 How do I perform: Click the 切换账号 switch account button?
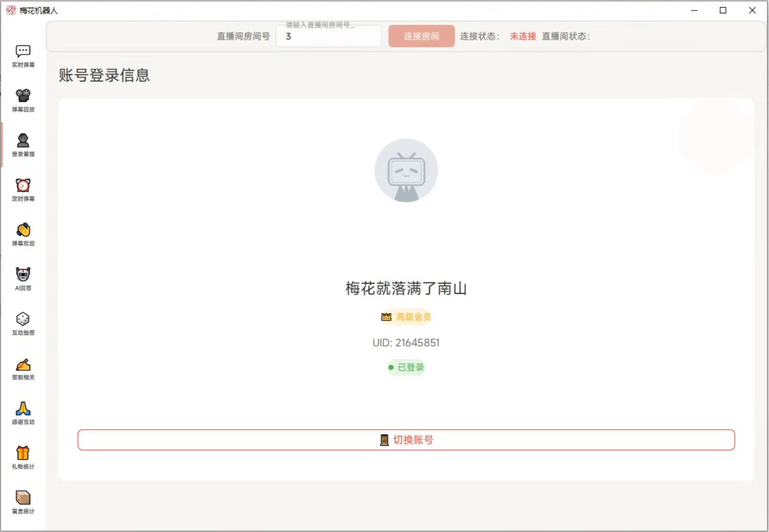pyautogui.click(x=406, y=440)
